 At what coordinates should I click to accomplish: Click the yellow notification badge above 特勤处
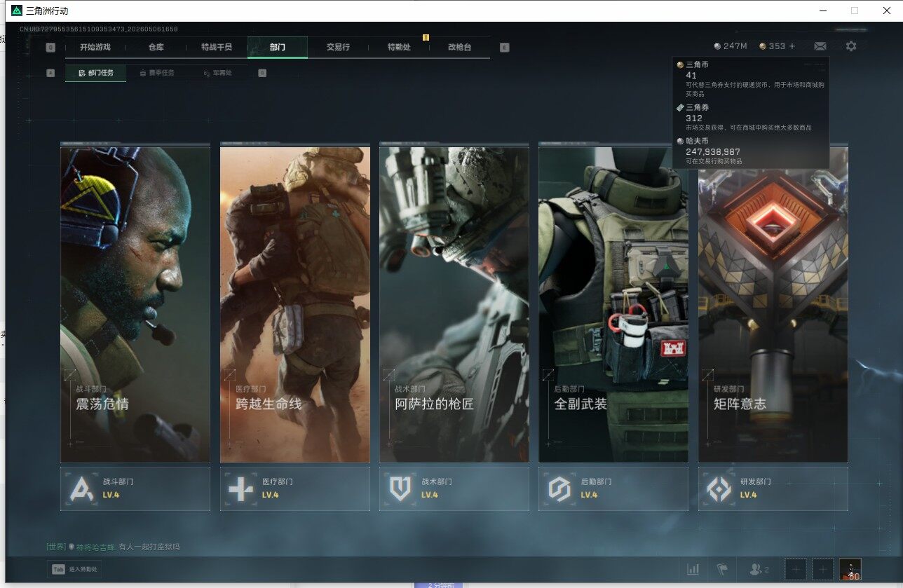click(x=425, y=37)
